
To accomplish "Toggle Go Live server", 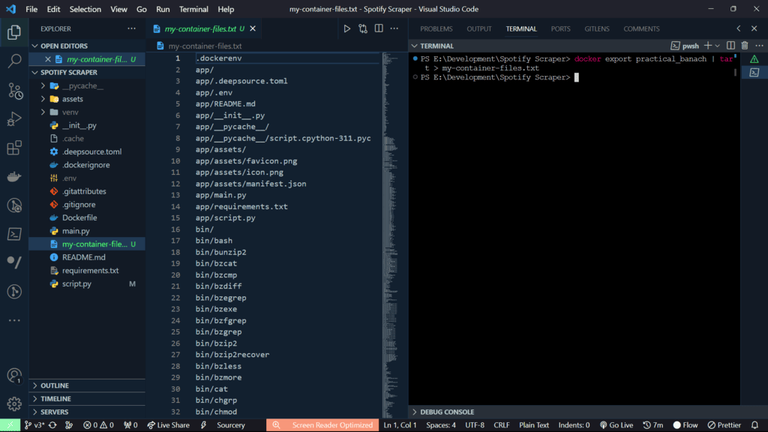I will click(617, 425).
